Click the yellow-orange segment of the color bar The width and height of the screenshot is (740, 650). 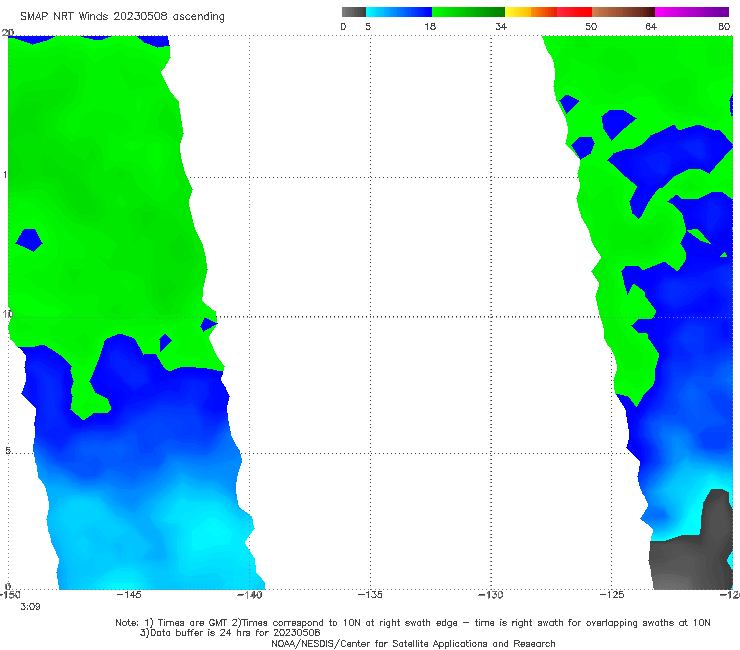(530, 12)
